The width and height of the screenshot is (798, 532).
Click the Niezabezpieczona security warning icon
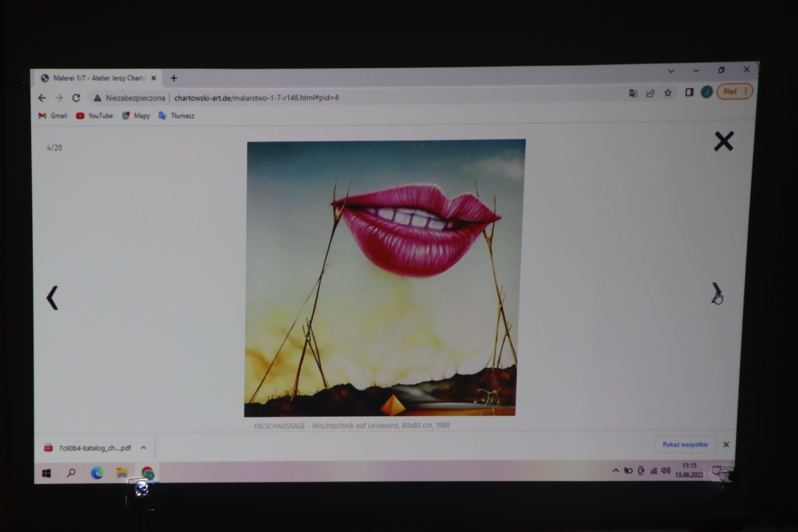[x=98, y=98]
